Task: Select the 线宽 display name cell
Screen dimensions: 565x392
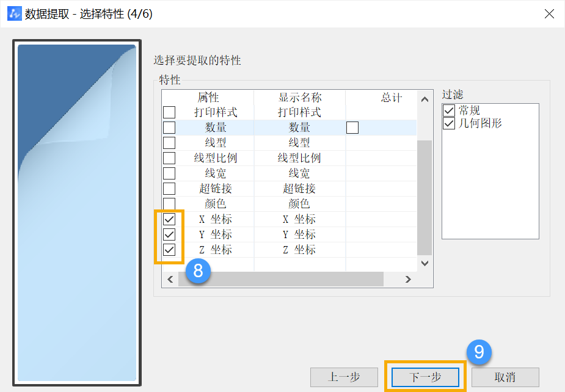Action: click(x=300, y=173)
